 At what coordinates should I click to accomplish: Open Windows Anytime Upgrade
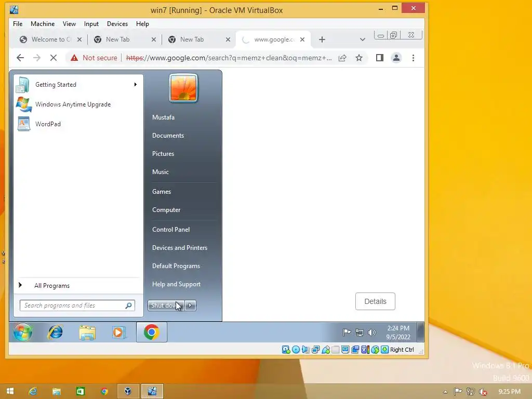78,104
